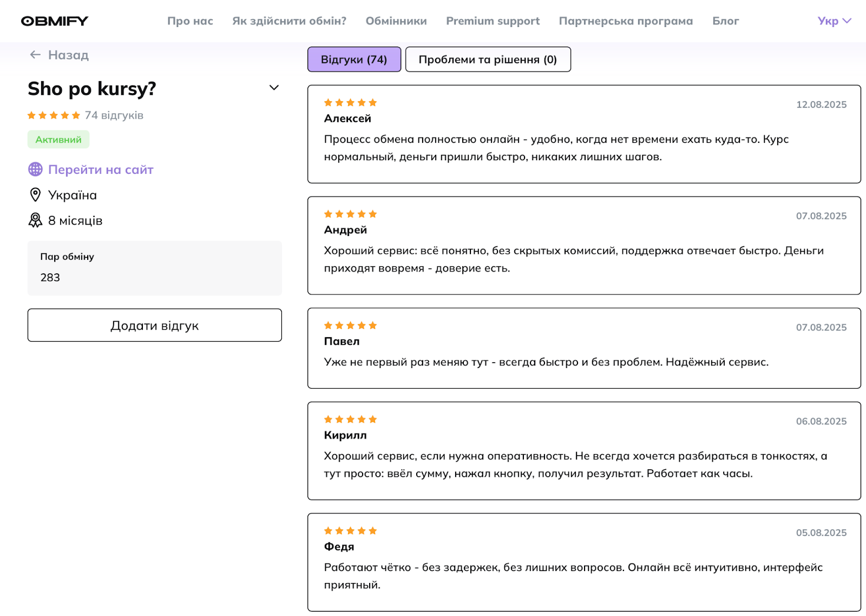This screenshot has width=866, height=616.
Task: Click the globe icon next to site link
Action: point(35,169)
